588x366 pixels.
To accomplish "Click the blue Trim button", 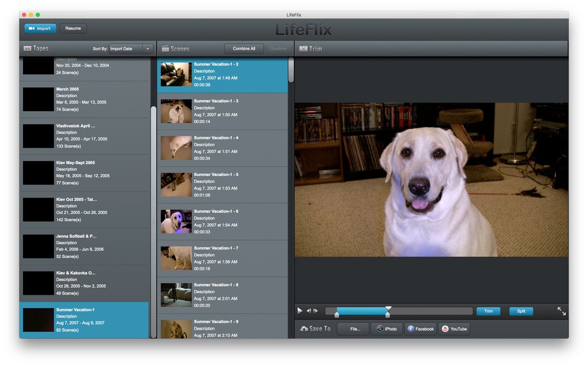I will click(489, 311).
